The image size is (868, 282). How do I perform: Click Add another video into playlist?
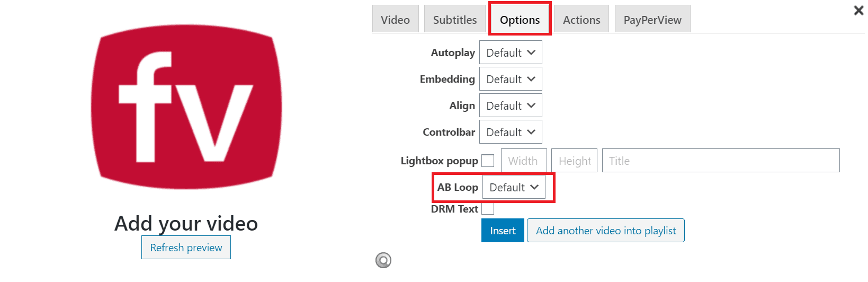click(x=606, y=231)
